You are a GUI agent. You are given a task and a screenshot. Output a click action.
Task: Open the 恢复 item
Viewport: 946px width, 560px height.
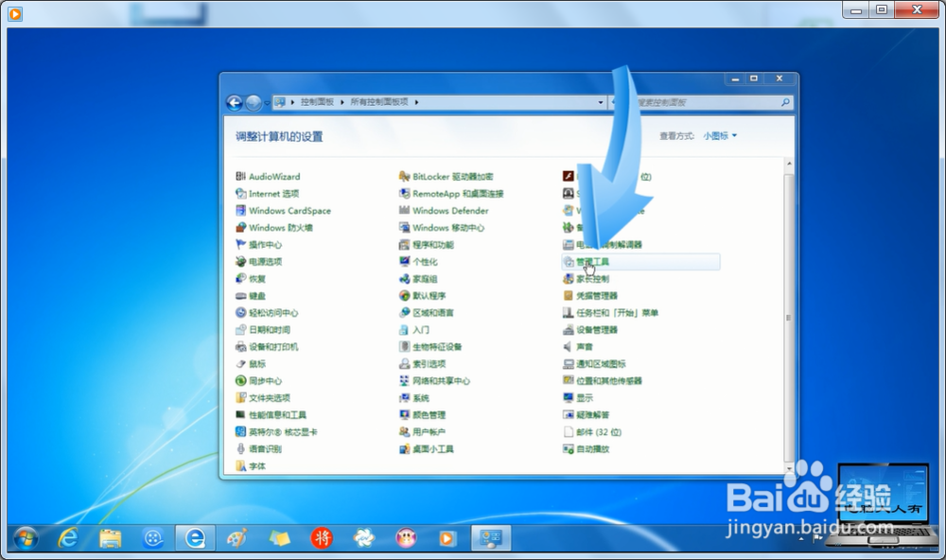[x=251, y=279]
